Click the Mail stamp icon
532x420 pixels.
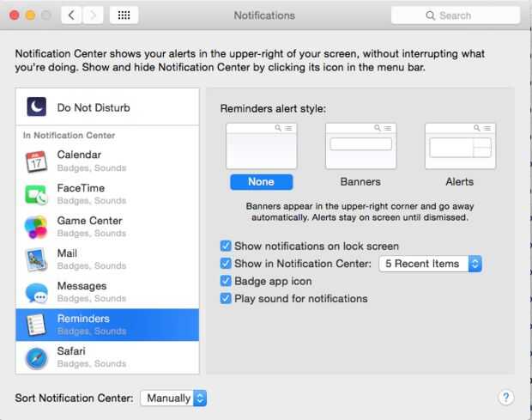(x=36, y=259)
